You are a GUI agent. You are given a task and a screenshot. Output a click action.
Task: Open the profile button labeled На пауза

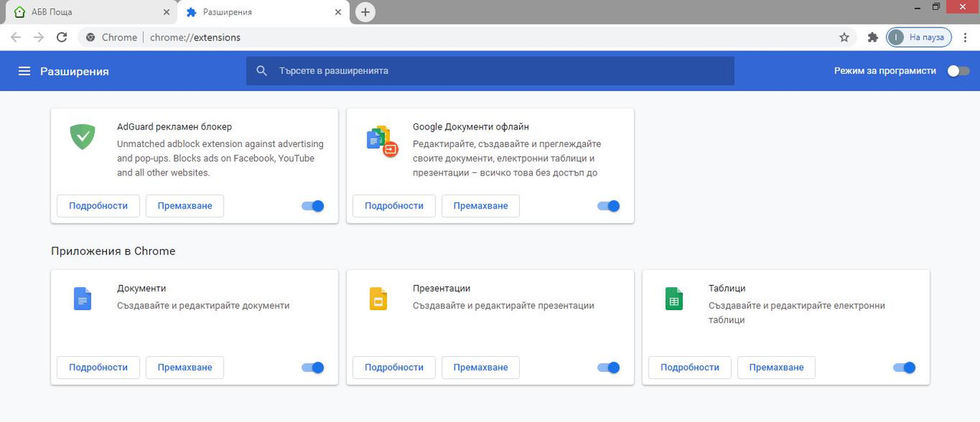919,37
